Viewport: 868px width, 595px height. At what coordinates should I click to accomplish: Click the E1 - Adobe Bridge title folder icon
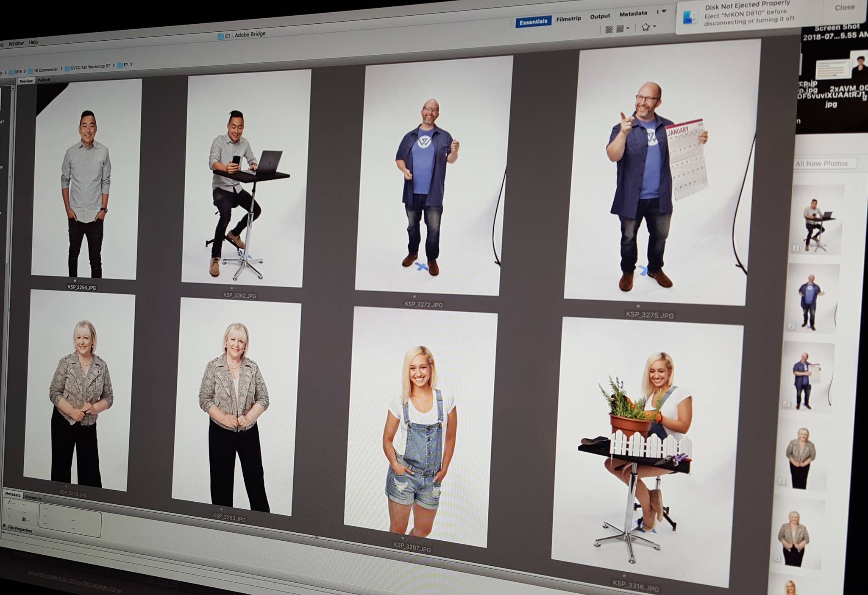[220, 36]
